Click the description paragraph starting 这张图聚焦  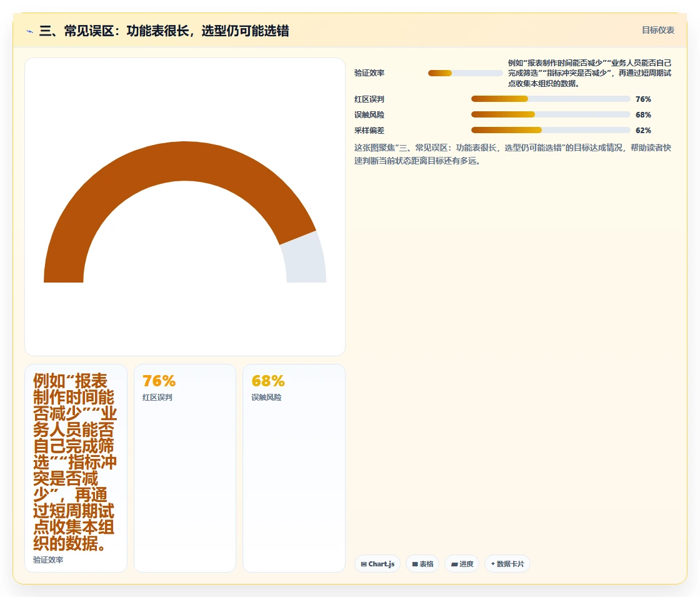click(512, 154)
